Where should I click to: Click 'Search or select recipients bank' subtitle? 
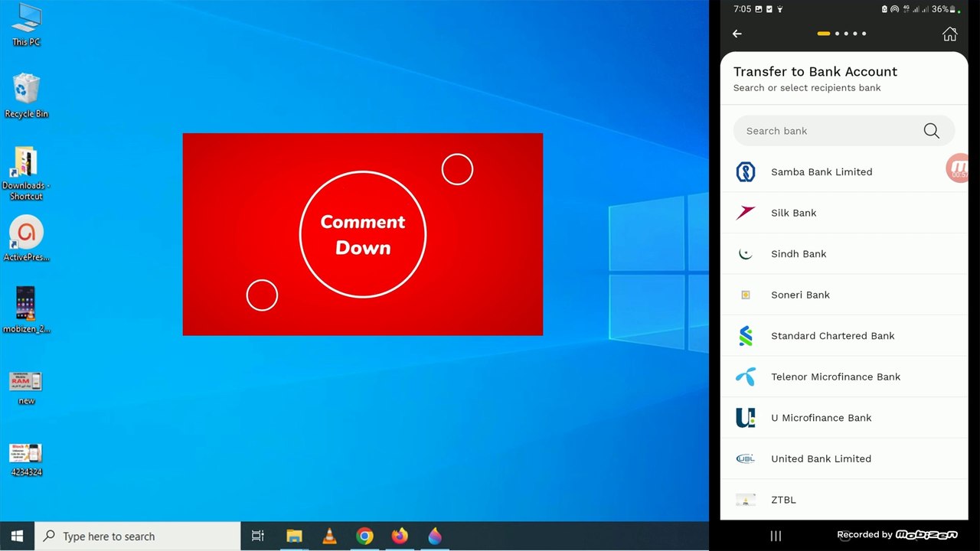(x=807, y=88)
